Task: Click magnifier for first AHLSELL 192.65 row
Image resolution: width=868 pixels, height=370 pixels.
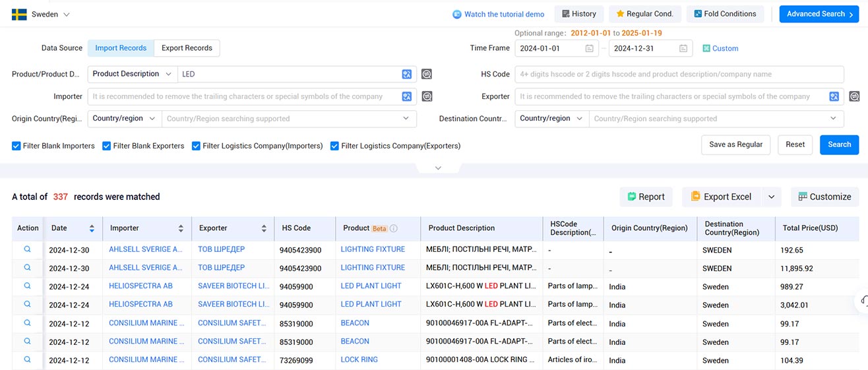Action: click(28, 249)
